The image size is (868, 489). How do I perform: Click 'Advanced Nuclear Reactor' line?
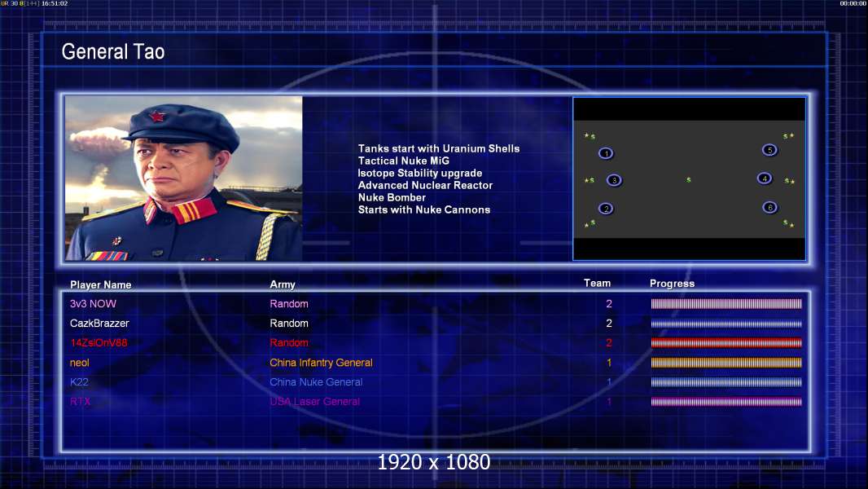[425, 185]
